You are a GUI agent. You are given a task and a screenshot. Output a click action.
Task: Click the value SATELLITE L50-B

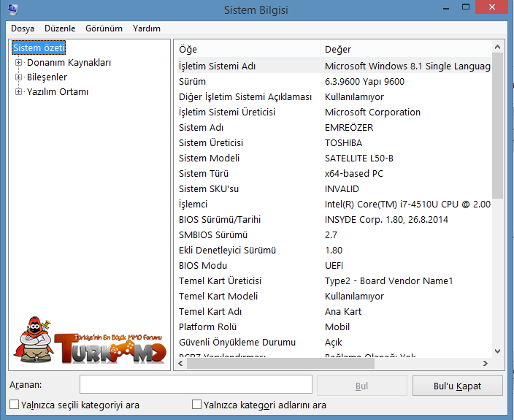pyautogui.click(x=359, y=158)
